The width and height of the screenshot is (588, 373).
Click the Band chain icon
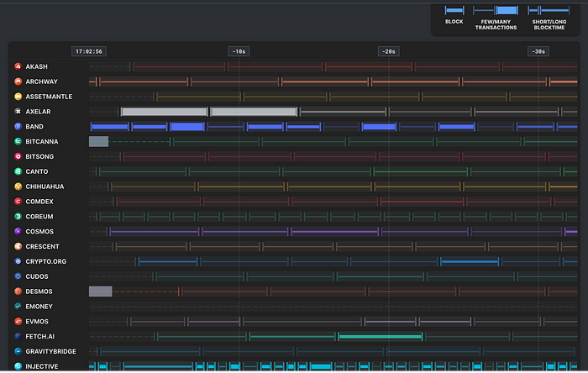18,127
